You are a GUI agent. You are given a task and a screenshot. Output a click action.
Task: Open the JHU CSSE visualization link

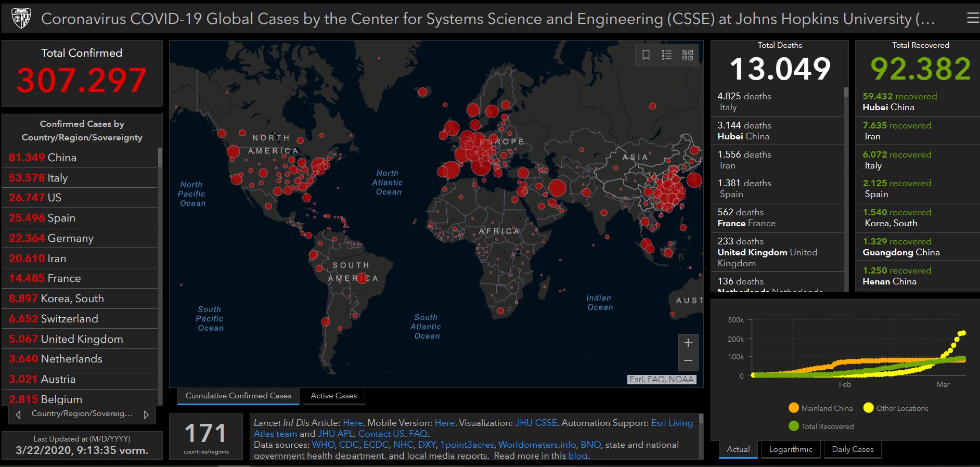(x=536, y=423)
